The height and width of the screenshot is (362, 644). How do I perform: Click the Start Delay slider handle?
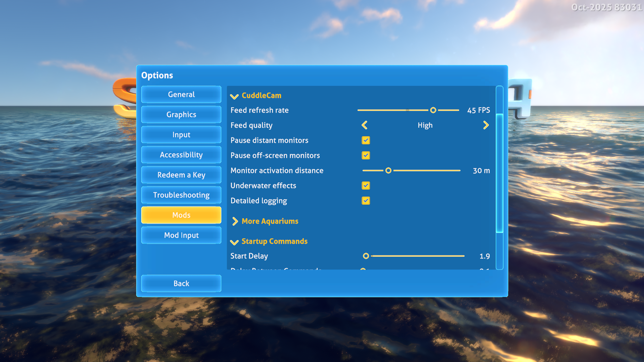(x=366, y=256)
